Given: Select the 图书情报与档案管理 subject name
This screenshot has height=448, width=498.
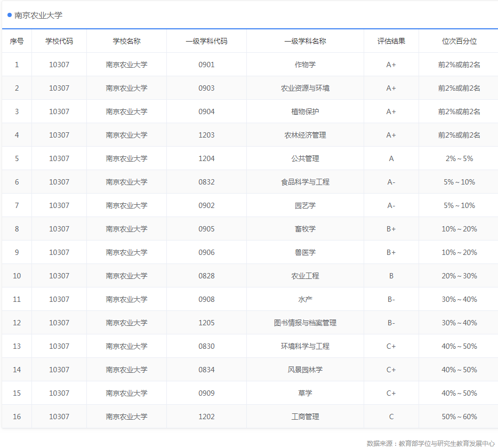Looking at the screenshot, I should click(x=305, y=323).
